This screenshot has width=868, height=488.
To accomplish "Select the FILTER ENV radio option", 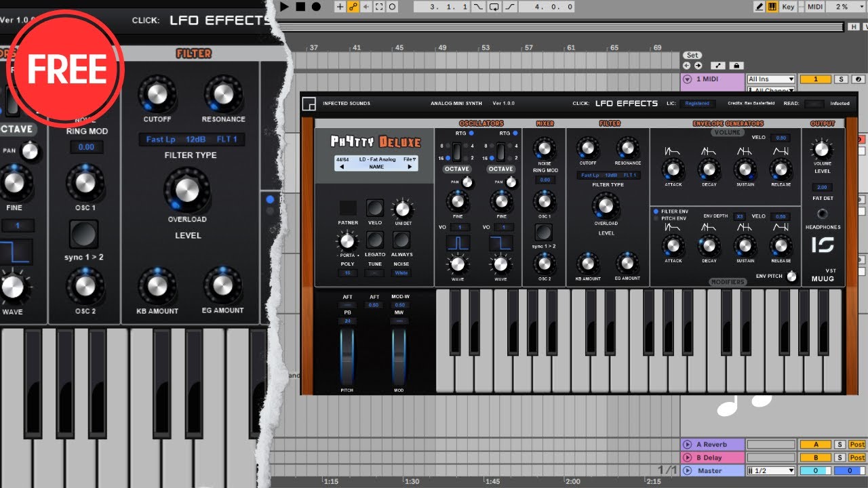I will [656, 211].
